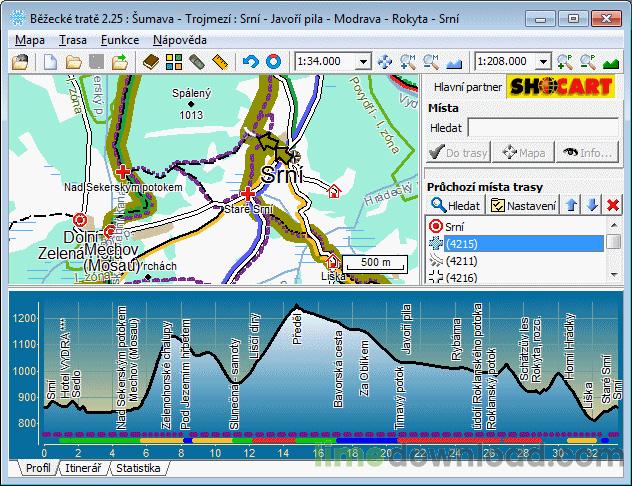Click the Předěl peak on the profile
Image resolution: width=632 pixels, height=486 pixels.
(x=297, y=307)
